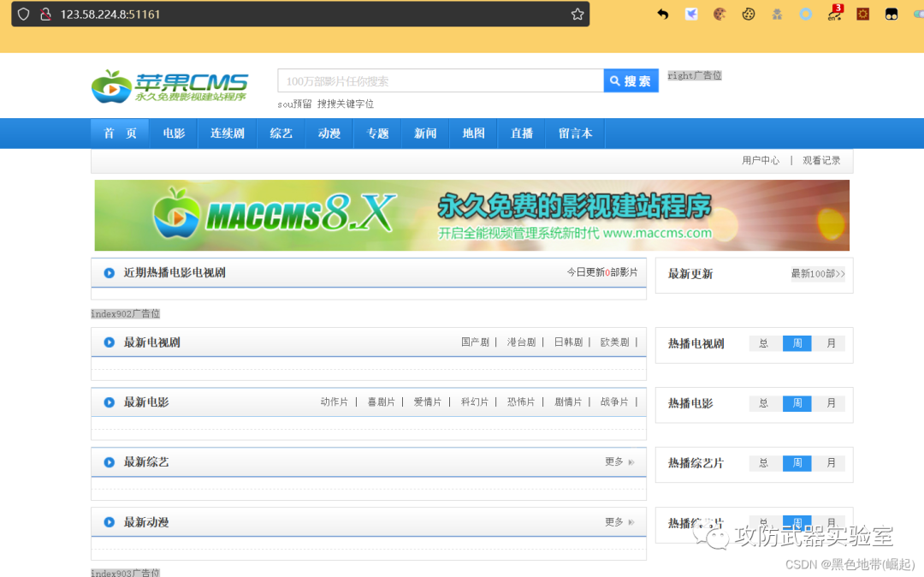
Task: Open 剧情片 category link
Action: [568, 402]
